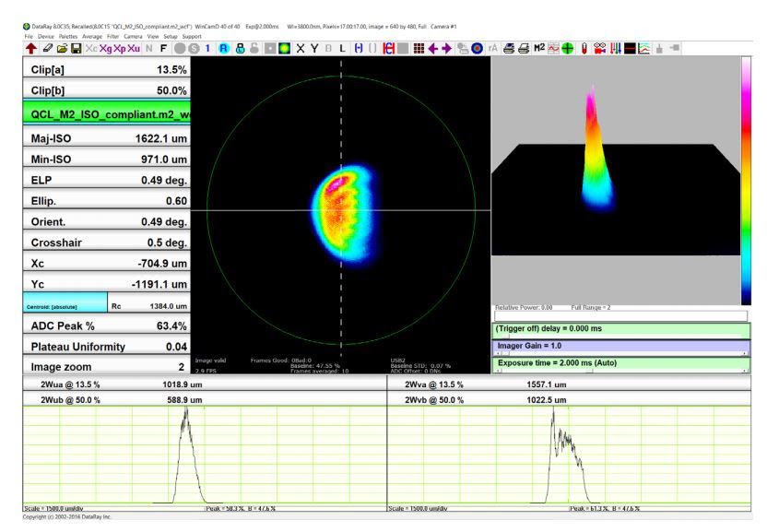
Task: Click the Maj-ISO 1622.1 um readout
Action: (107, 137)
